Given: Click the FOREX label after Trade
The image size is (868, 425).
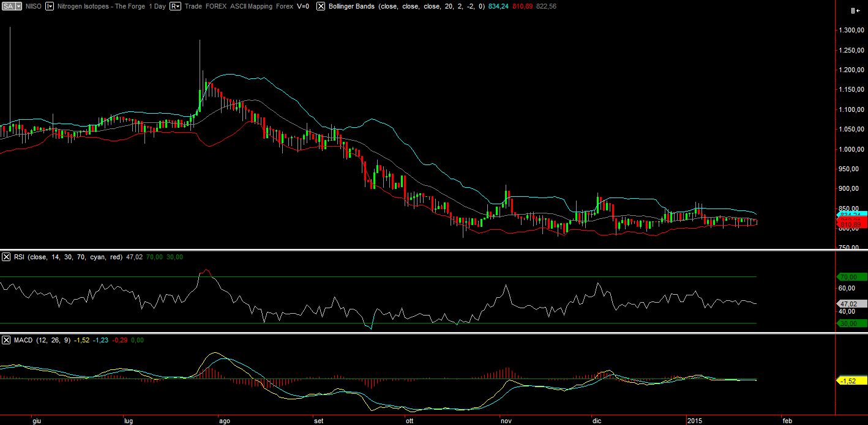Looking at the screenshot, I should coord(215,6).
